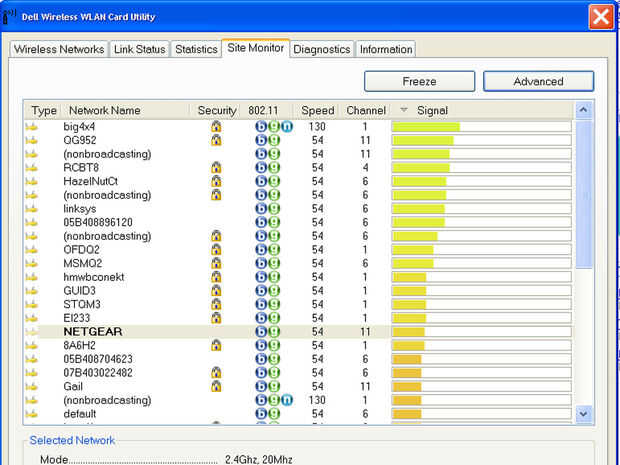Select the default network name
Viewport: 620px width, 465px height.
tap(79, 414)
